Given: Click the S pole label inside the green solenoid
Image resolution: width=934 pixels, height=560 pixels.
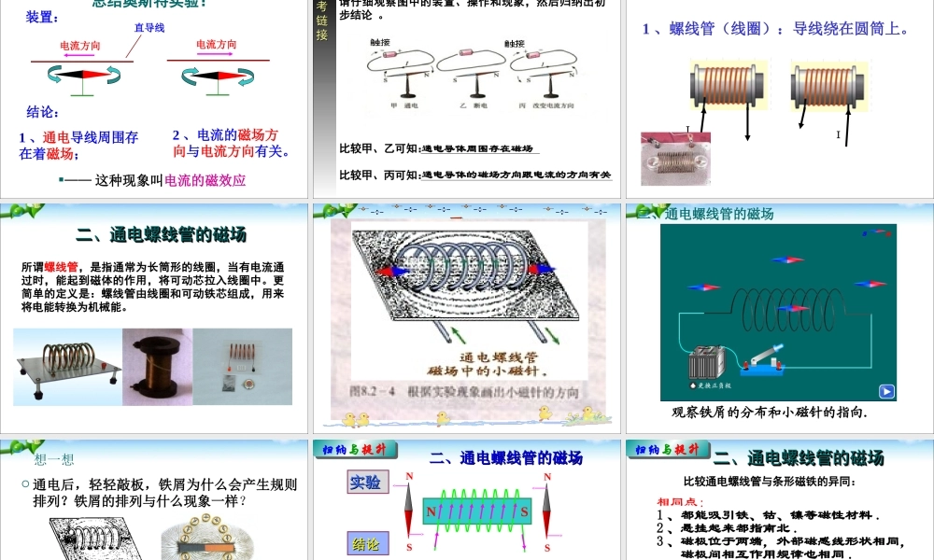Looking at the screenshot, I should pyautogui.click(x=524, y=511).
